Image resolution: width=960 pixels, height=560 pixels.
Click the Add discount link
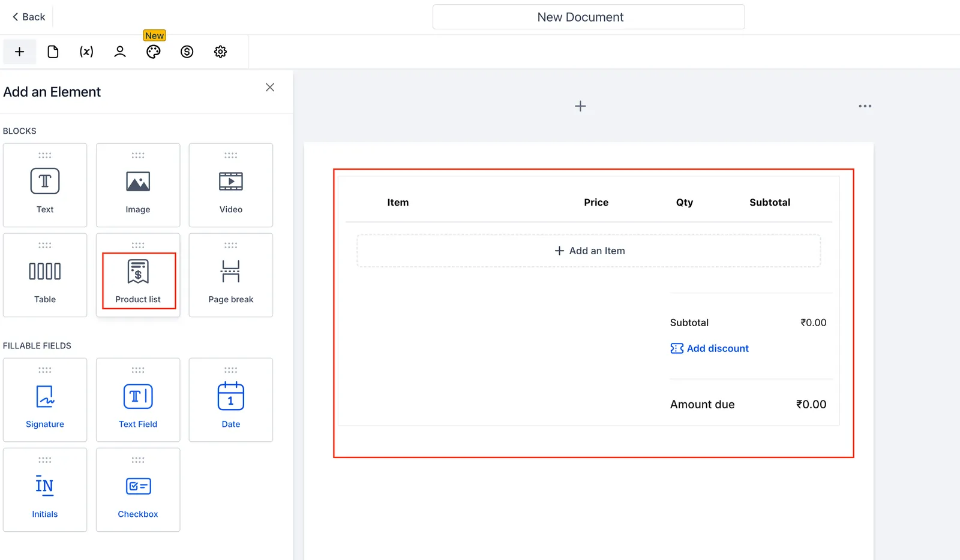(710, 348)
